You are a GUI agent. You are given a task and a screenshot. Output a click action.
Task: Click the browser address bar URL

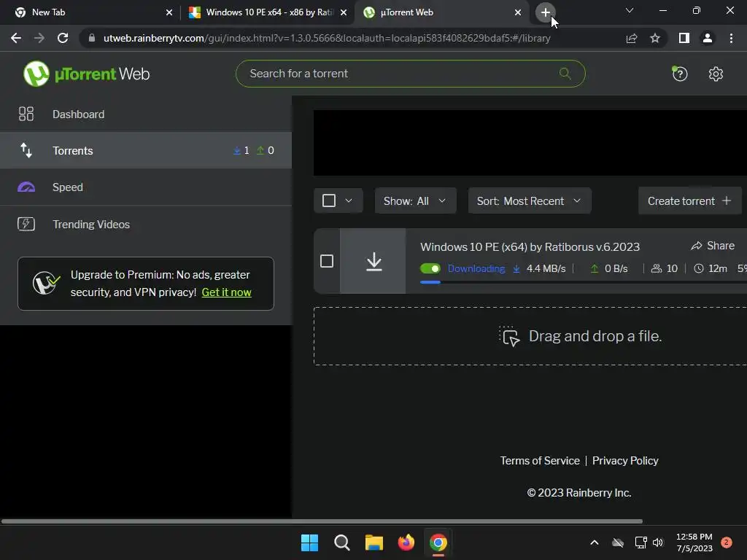[x=327, y=38]
